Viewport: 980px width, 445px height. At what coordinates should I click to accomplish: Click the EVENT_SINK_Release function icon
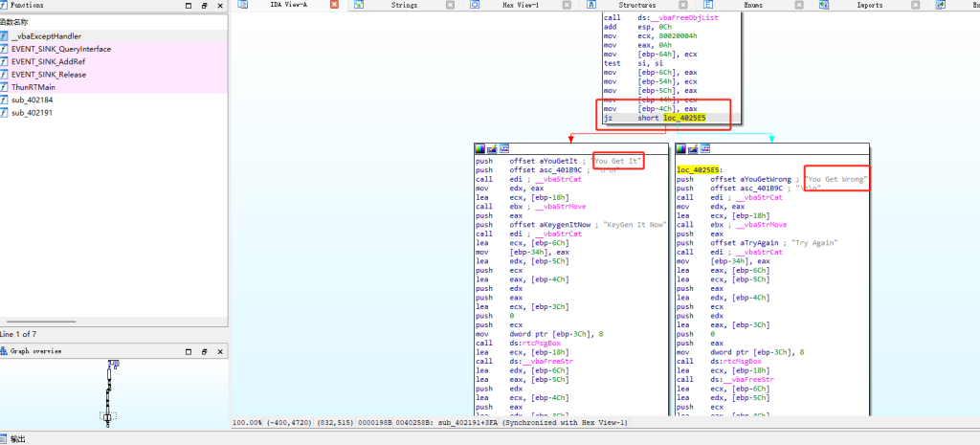4,75
